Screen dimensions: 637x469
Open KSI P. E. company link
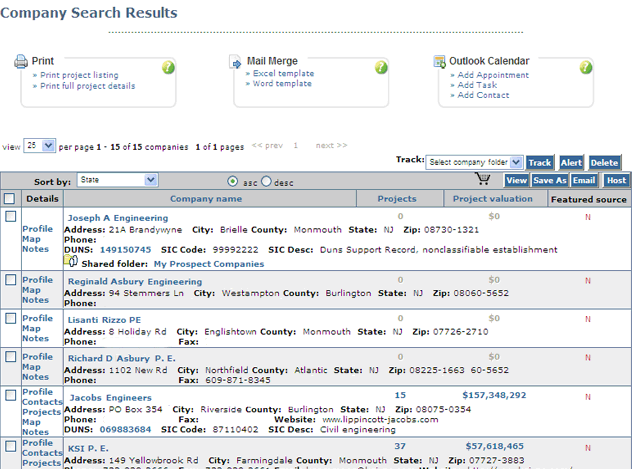tap(88, 449)
